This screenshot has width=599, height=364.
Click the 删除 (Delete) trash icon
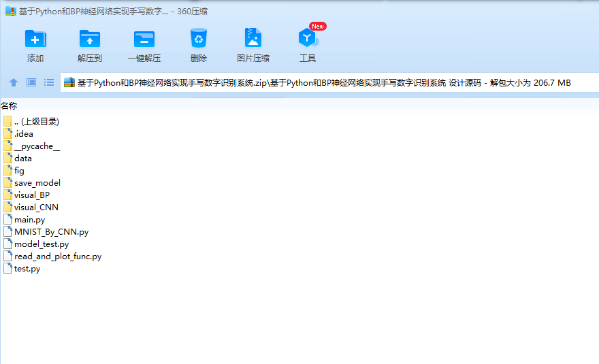199,38
